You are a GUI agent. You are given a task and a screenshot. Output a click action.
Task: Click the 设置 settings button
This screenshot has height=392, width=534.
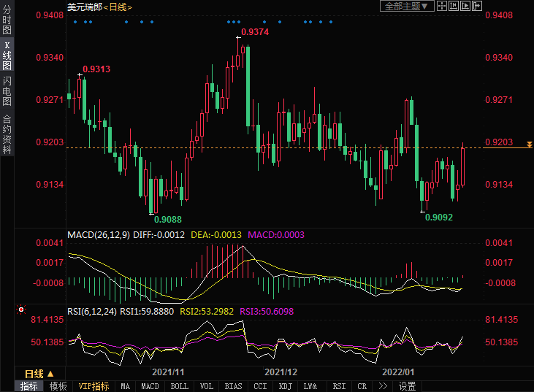407,386
